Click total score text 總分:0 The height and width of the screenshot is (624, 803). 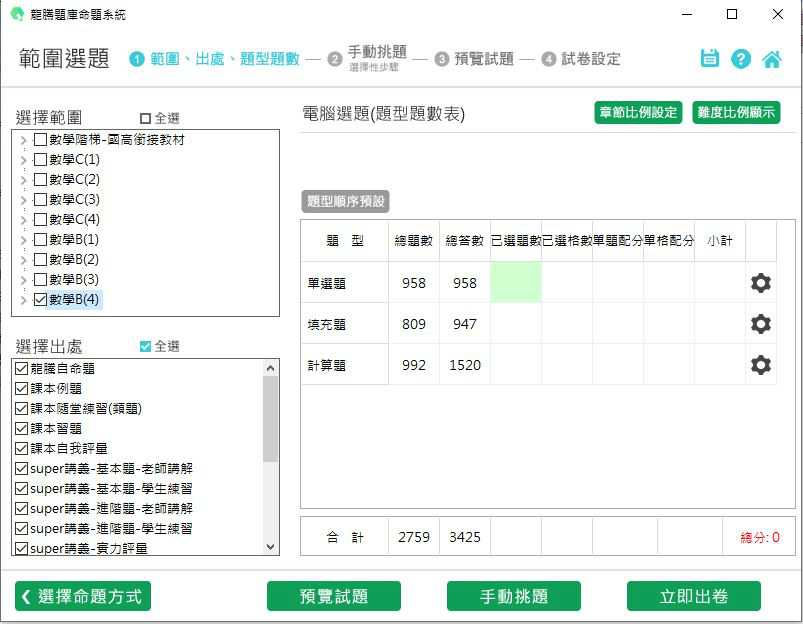[760, 537]
